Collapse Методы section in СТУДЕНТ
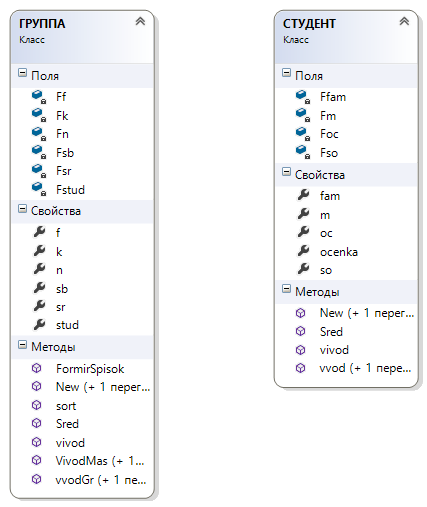The width and height of the screenshot is (427, 507). pos(286,289)
